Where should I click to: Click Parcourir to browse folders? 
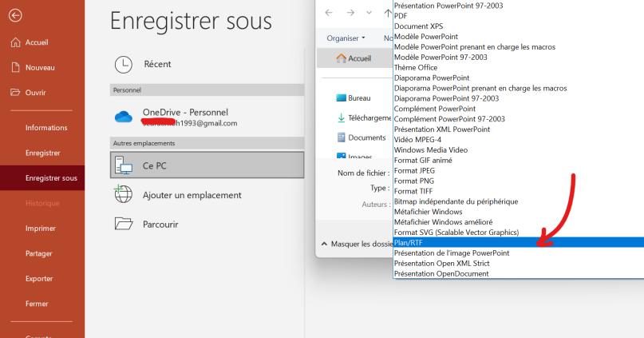pyautogui.click(x=160, y=225)
